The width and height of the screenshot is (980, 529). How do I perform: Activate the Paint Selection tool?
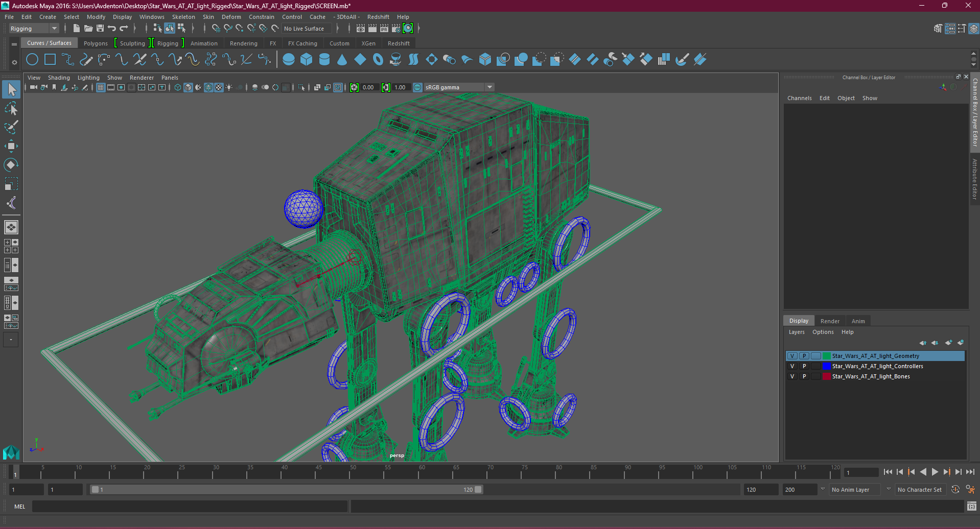coord(11,127)
